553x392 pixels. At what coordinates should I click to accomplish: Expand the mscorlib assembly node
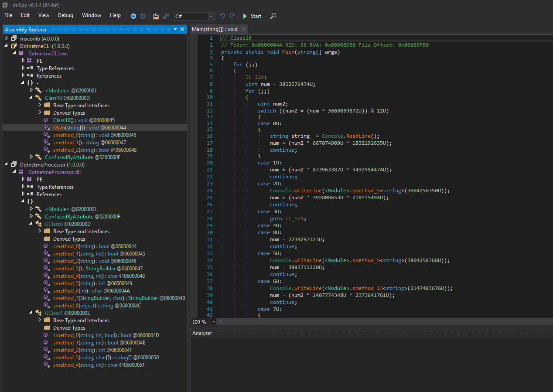[7, 38]
